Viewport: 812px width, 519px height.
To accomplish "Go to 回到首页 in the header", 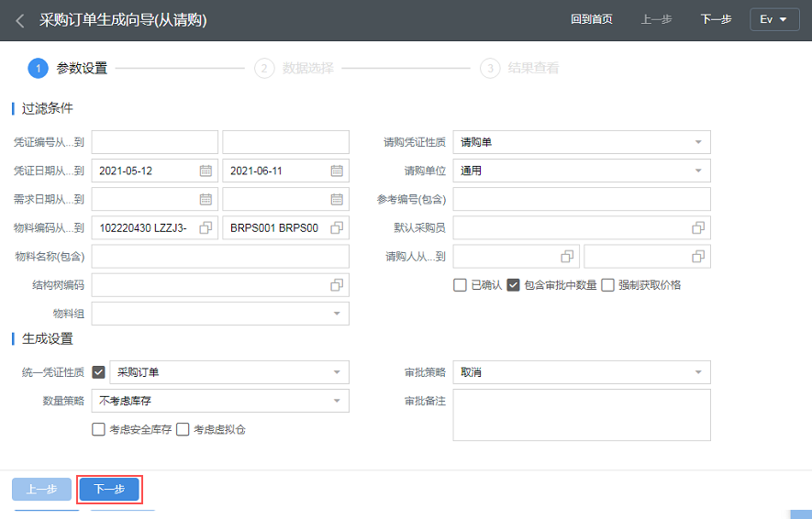I will [591, 19].
